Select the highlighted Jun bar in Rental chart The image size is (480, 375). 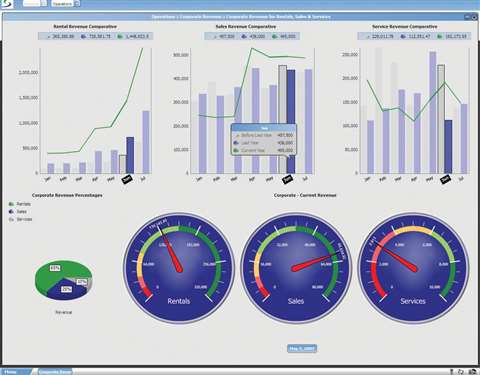pyautogui.click(x=130, y=155)
